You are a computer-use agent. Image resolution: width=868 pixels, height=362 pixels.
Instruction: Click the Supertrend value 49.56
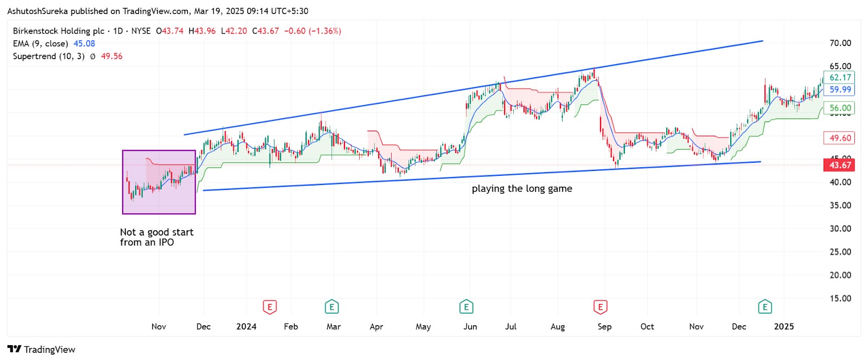(x=112, y=56)
